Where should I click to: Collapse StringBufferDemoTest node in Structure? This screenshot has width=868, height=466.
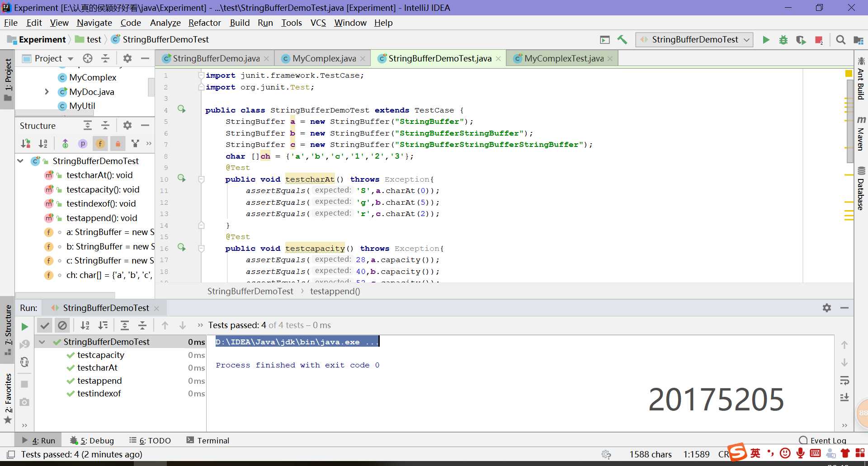click(20, 161)
